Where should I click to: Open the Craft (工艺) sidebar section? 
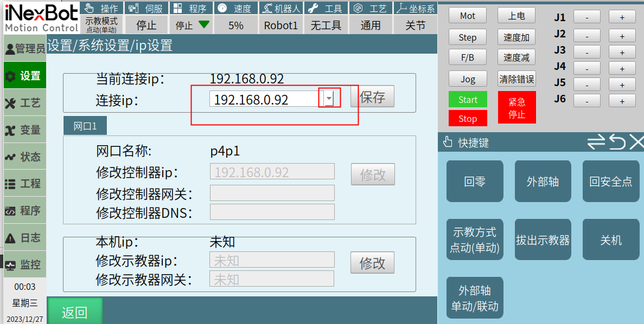[24, 103]
